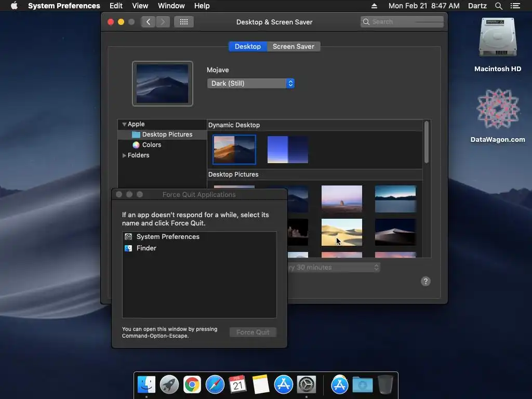Open the Help menu
The height and width of the screenshot is (399, 532).
click(x=202, y=6)
